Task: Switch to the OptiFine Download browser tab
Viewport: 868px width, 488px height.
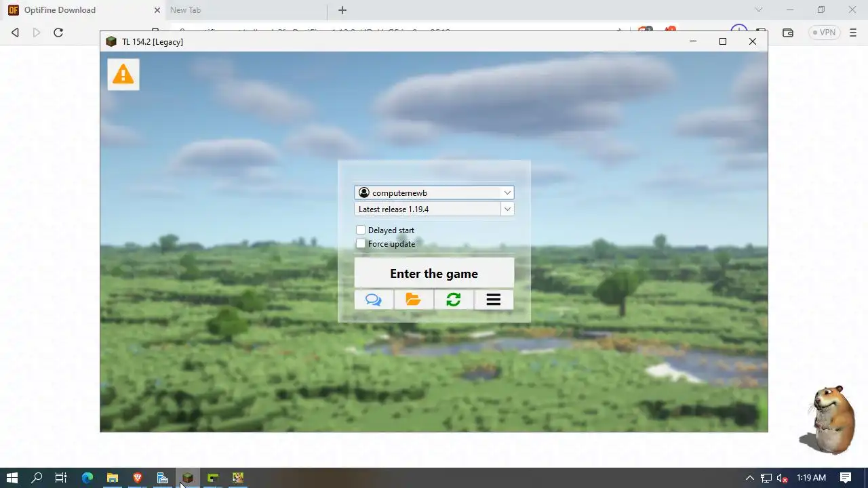Action: point(81,10)
